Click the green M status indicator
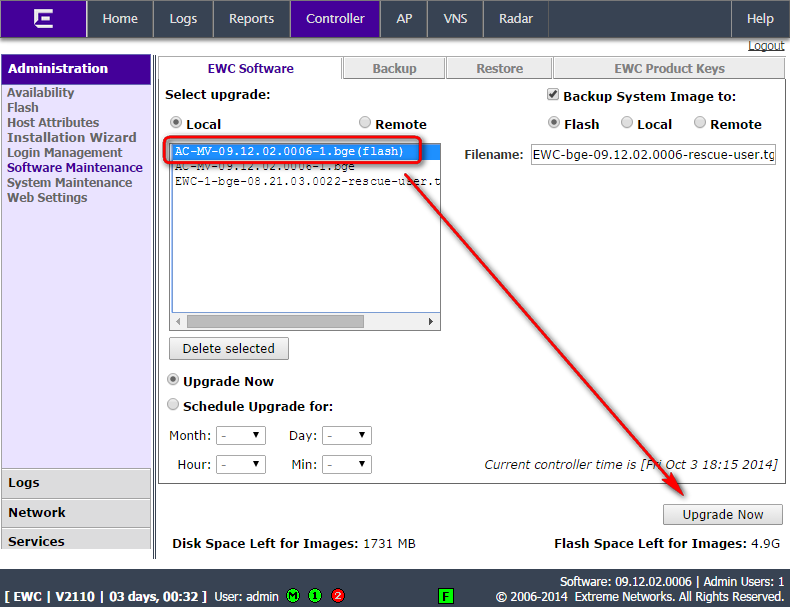The image size is (790, 607). 293,596
